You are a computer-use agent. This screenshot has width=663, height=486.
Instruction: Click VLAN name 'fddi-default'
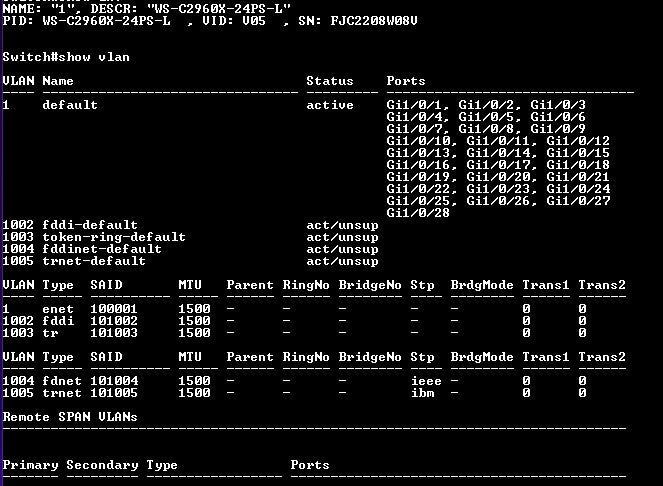tap(90, 225)
